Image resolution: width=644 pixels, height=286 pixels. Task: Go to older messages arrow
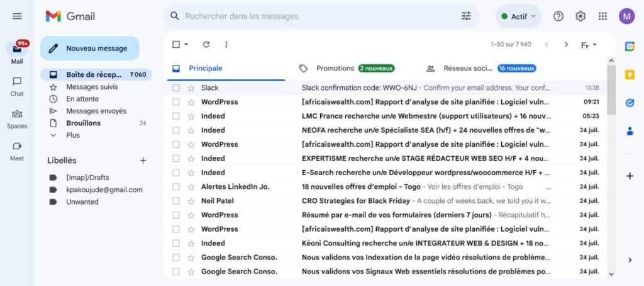[x=566, y=45]
